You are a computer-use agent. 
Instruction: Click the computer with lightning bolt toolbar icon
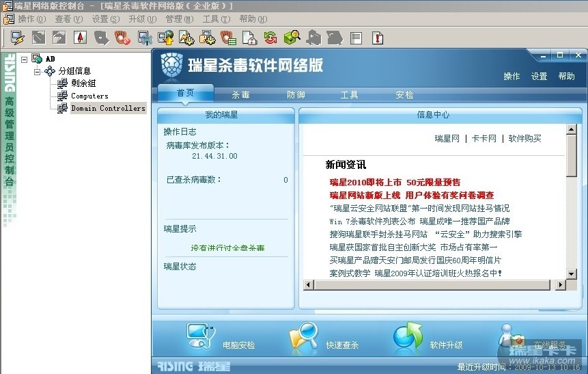pos(17,38)
